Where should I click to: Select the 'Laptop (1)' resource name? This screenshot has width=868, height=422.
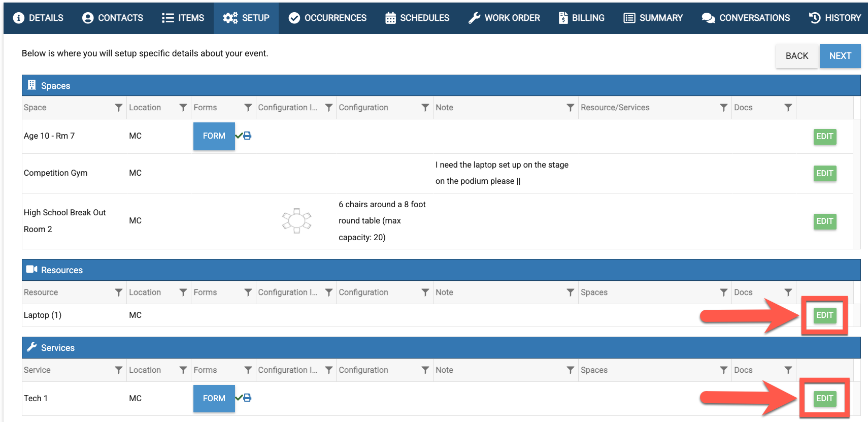pyautogui.click(x=43, y=315)
